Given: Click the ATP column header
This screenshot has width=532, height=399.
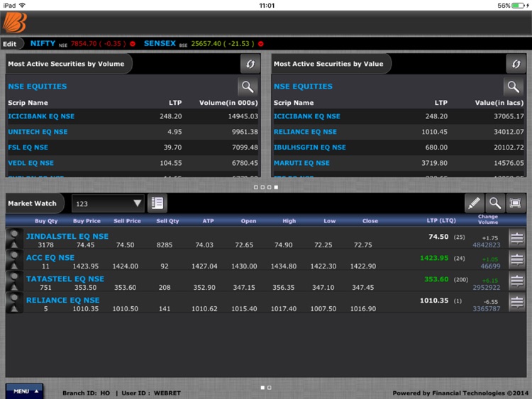Looking at the screenshot, I should click(209, 221).
